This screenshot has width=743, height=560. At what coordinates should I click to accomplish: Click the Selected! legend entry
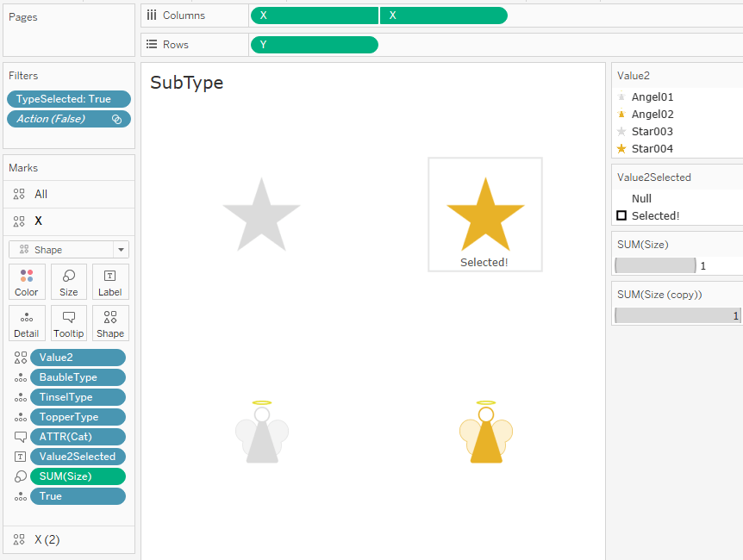pyautogui.click(x=655, y=215)
